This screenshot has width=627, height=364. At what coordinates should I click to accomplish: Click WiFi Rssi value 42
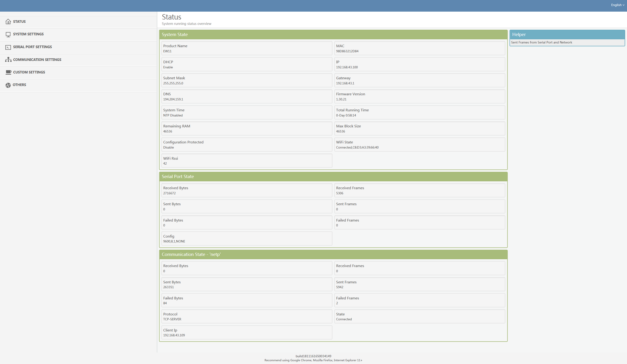point(165,163)
